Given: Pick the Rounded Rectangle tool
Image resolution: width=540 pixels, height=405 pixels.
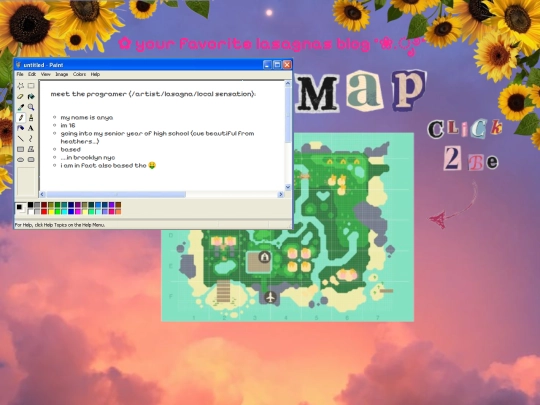Looking at the screenshot, I should 31,159.
